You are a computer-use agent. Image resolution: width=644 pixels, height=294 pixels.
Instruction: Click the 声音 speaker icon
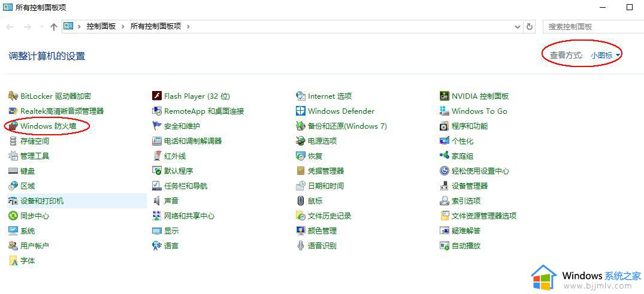click(x=157, y=201)
